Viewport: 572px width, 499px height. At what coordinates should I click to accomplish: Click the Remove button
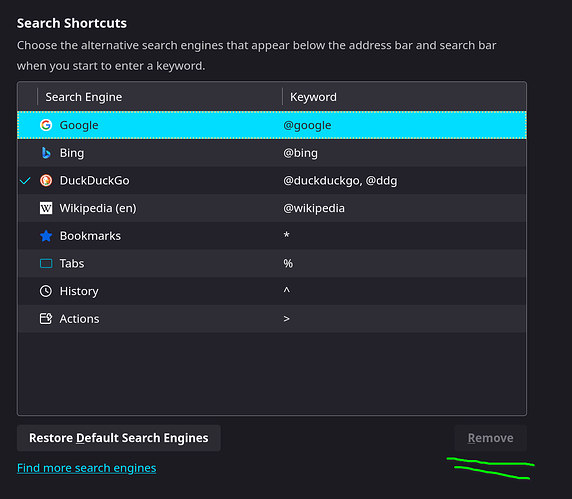tap(490, 438)
